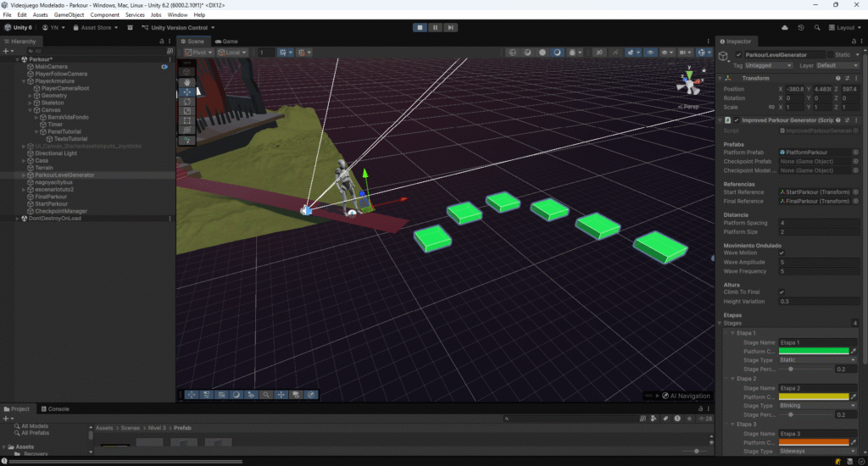This screenshot has width=868, height=466.
Task: Open the GameObject menu
Action: pyautogui.click(x=69, y=15)
